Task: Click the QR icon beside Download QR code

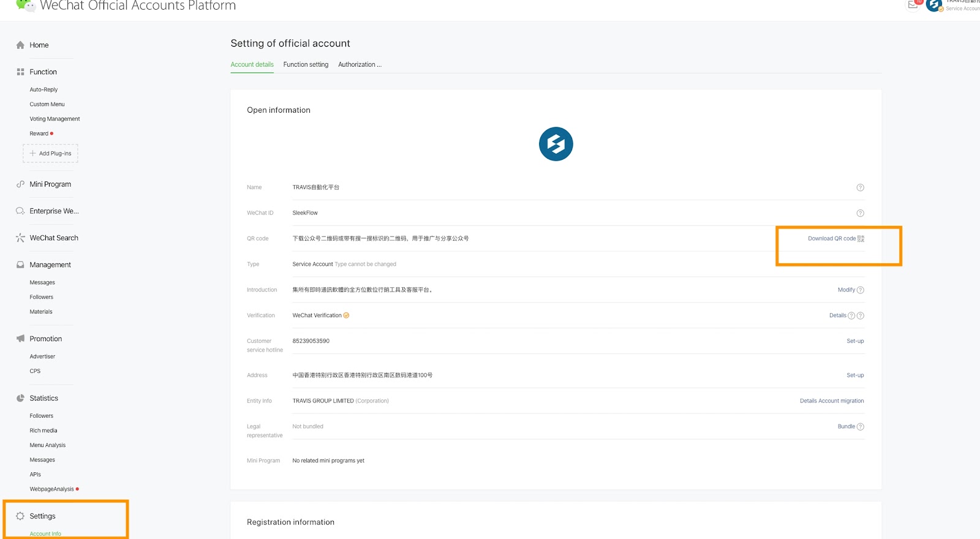Action: 861,239
